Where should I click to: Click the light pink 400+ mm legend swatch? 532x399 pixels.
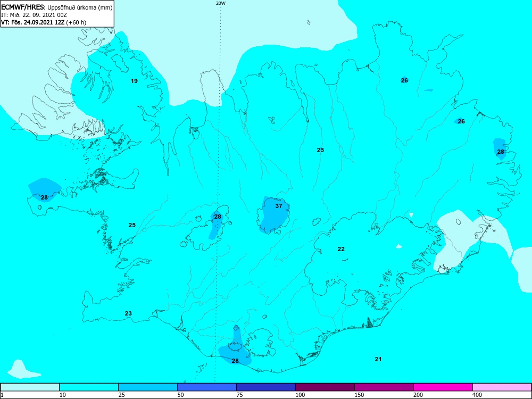point(502,387)
